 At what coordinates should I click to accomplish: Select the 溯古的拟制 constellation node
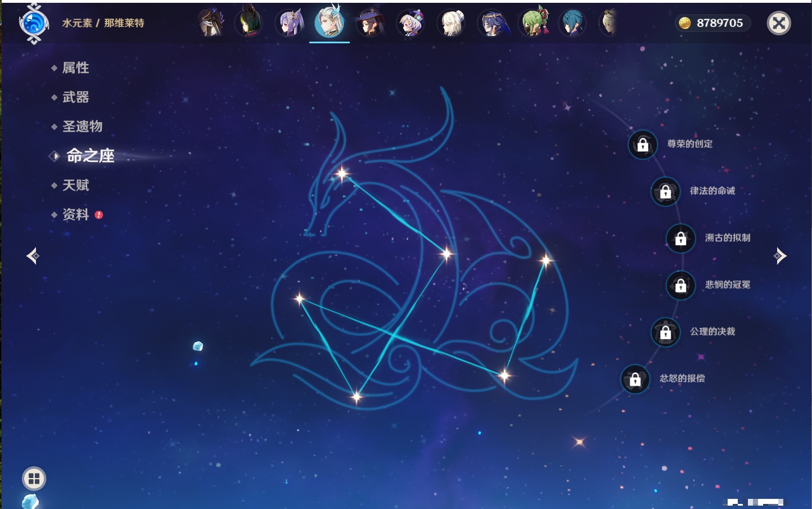click(680, 238)
